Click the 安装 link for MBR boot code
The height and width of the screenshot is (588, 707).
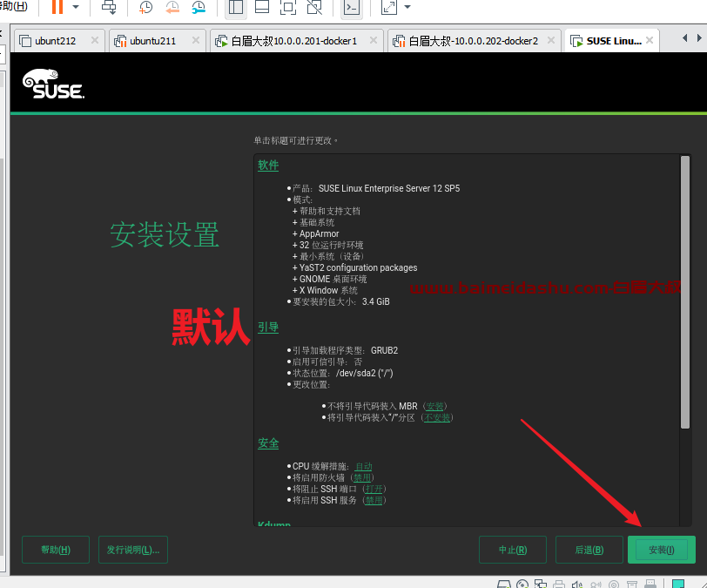(434, 406)
